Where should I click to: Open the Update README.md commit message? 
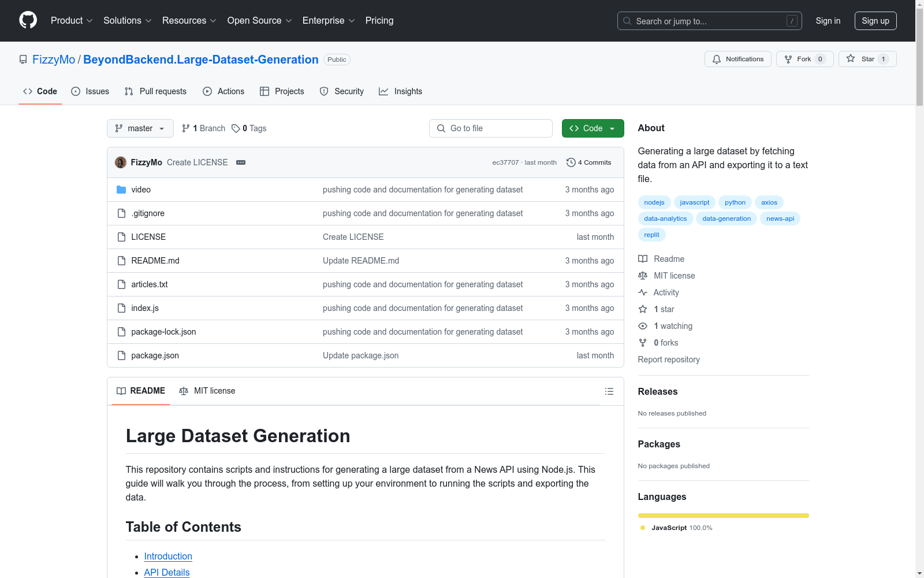click(361, 261)
